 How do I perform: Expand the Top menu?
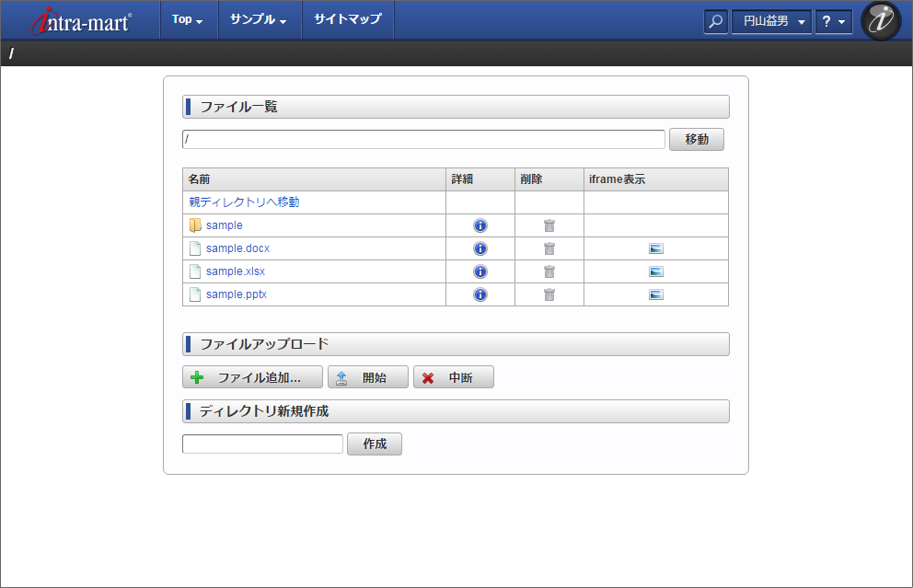[x=188, y=19]
